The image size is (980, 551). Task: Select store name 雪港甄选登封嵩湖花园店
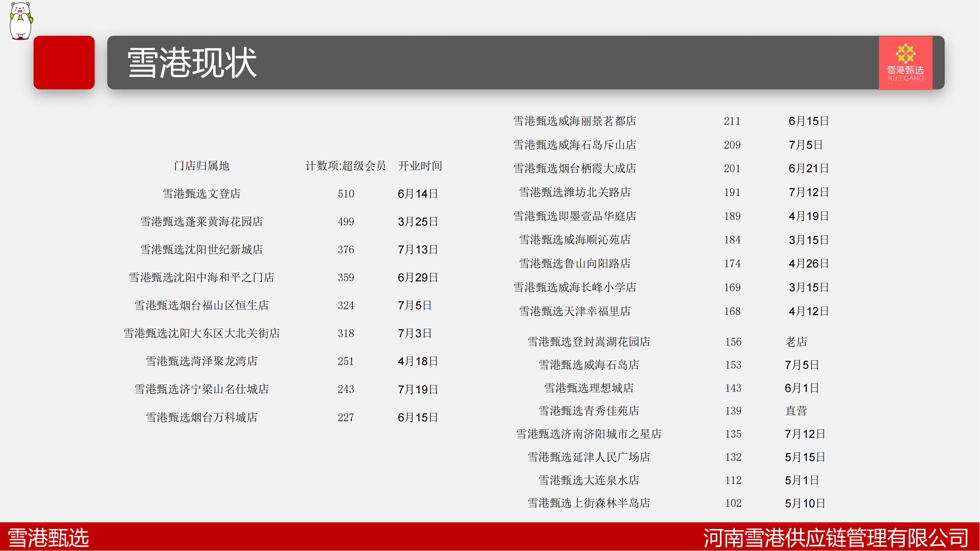pyautogui.click(x=589, y=342)
